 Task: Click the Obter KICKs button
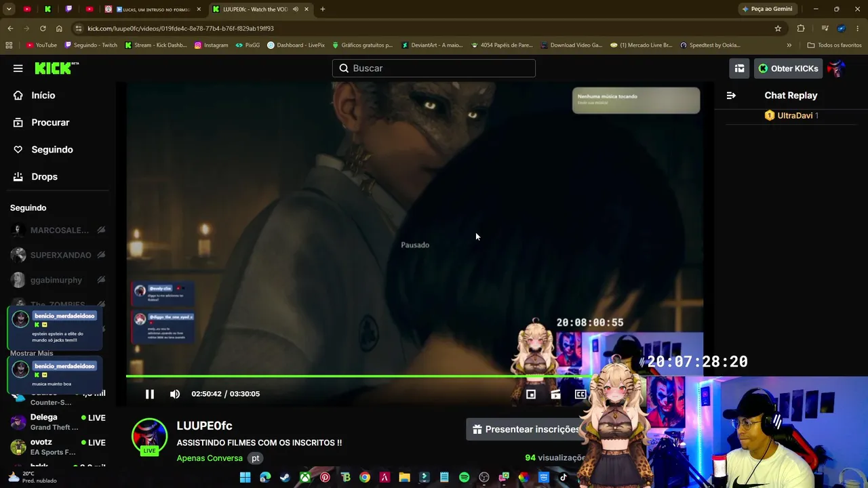pos(788,68)
